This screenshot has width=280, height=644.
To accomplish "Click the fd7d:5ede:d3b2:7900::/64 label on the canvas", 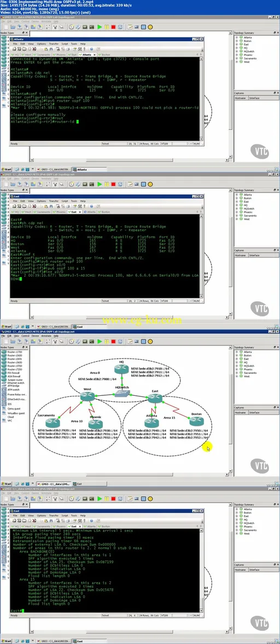I will coord(98,379).
